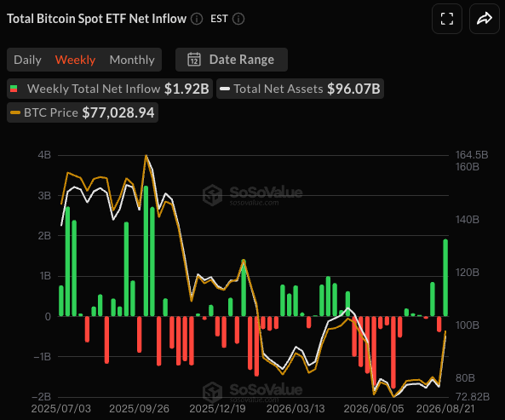
Task: Toggle Total Net Assets series
Action: (x=300, y=89)
